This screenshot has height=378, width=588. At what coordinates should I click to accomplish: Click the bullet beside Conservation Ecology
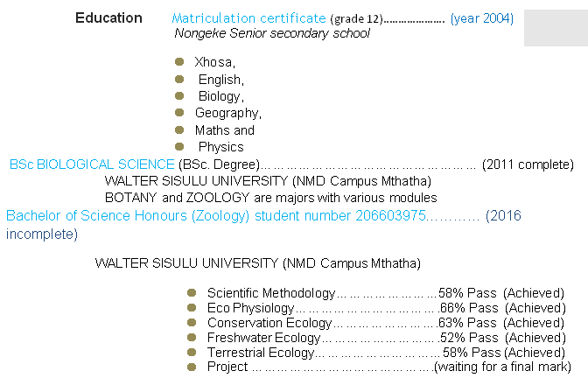coord(192,322)
